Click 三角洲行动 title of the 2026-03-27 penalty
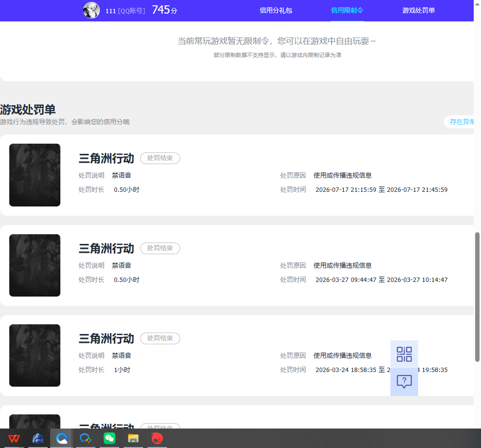Screen dimensions: 481x448 [106, 248]
